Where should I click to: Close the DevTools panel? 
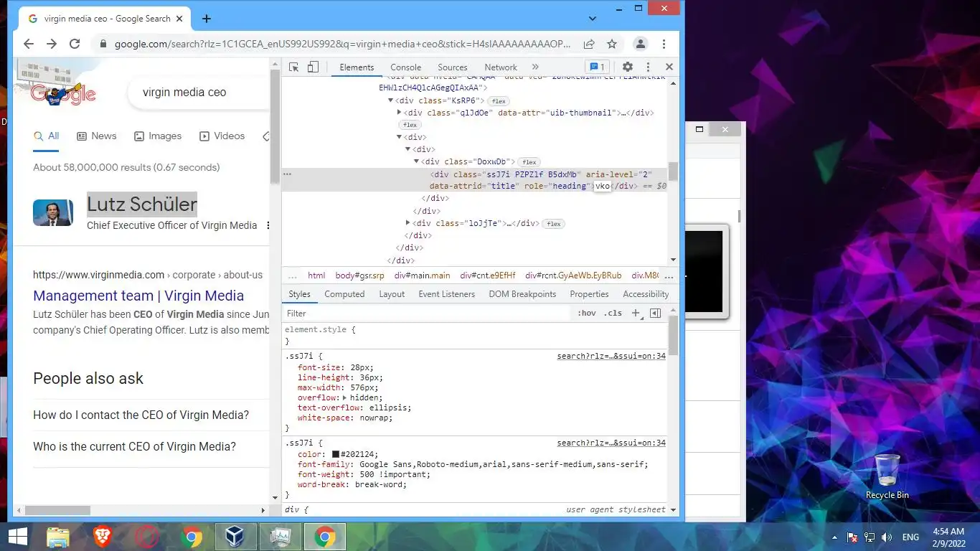(669, 67)
